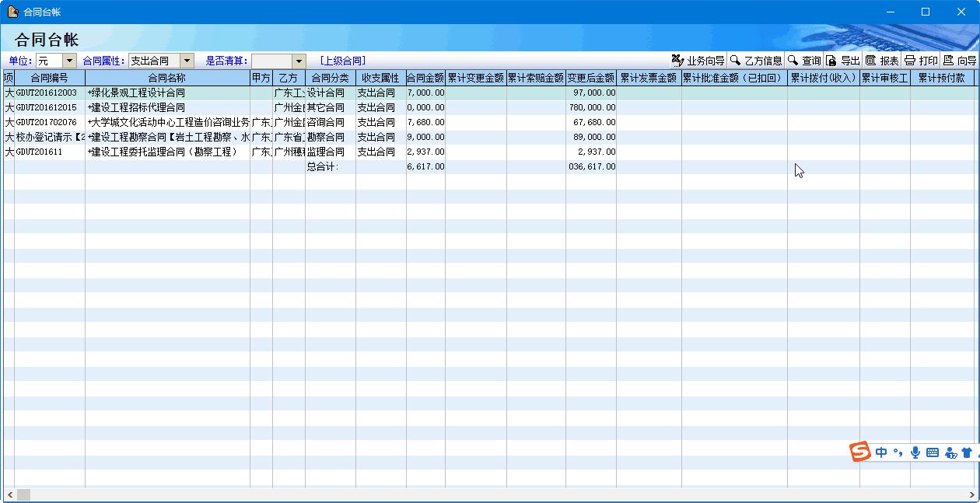The height and width of the screenshot is (503, 980).
Task: Open the 报表 report tool
Action: 882,61
